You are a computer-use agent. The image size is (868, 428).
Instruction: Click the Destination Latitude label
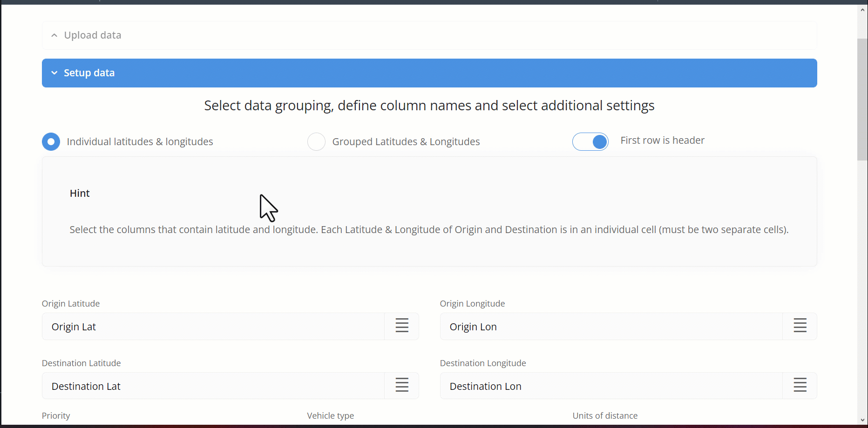pos(81,363)
